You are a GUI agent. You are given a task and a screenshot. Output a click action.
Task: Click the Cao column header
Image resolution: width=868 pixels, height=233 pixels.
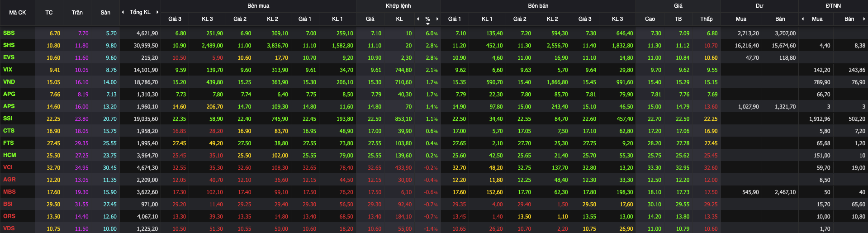click(650, 19)
